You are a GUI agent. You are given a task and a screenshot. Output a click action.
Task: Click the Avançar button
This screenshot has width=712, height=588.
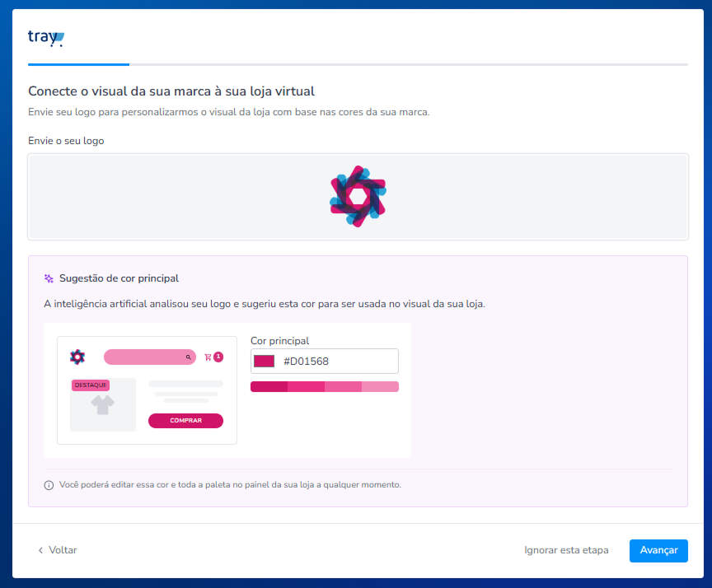tap(658, 551)
